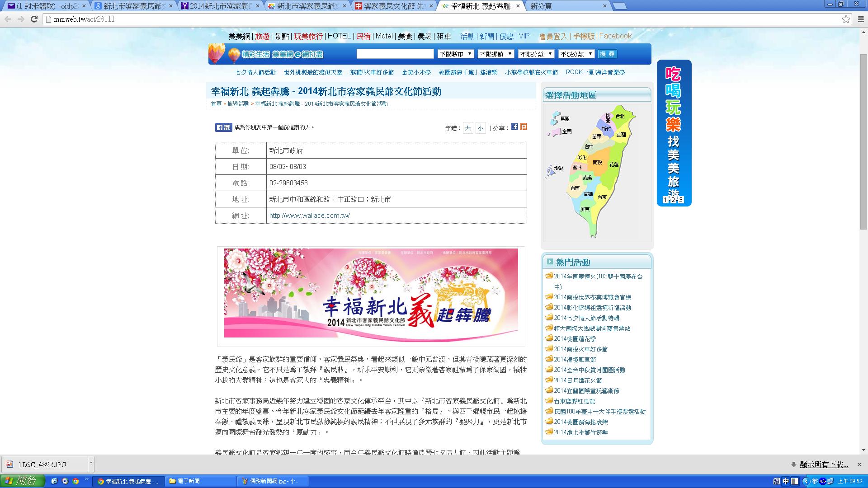
Task: Share the article via the Plurk share icon
Action: (524, 127)
